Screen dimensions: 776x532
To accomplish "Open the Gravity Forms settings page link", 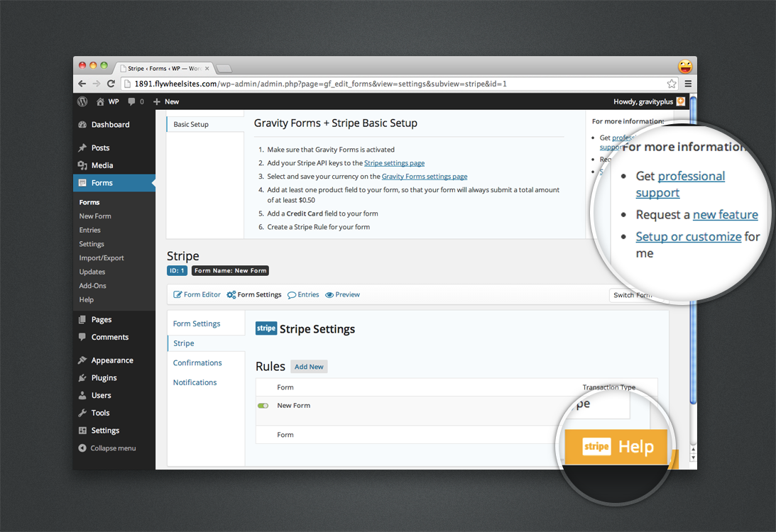I will click(x=425, y=177).
